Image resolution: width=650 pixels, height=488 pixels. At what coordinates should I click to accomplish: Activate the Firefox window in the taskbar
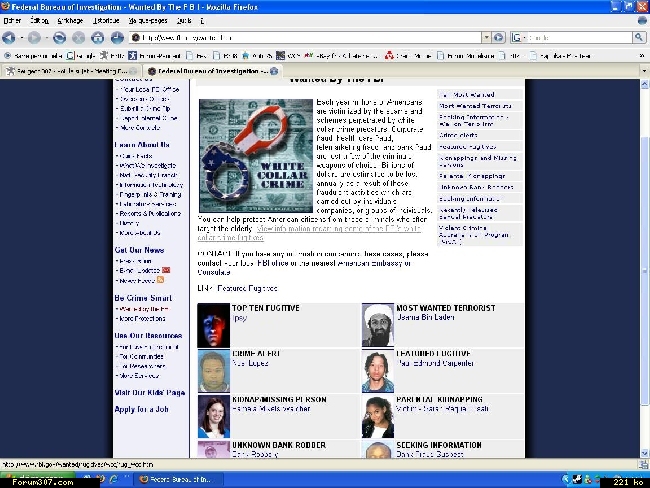tap(179, 480)
